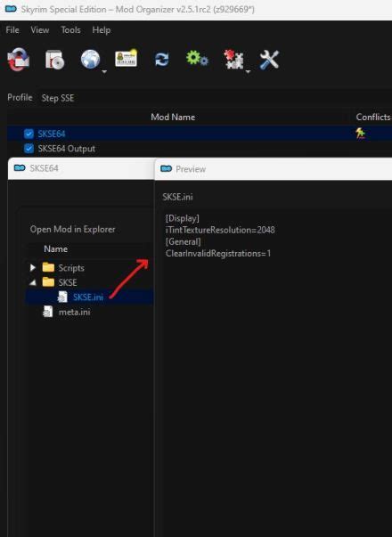Open the Tools menu
392x537 pixels.
coord(70,30)
